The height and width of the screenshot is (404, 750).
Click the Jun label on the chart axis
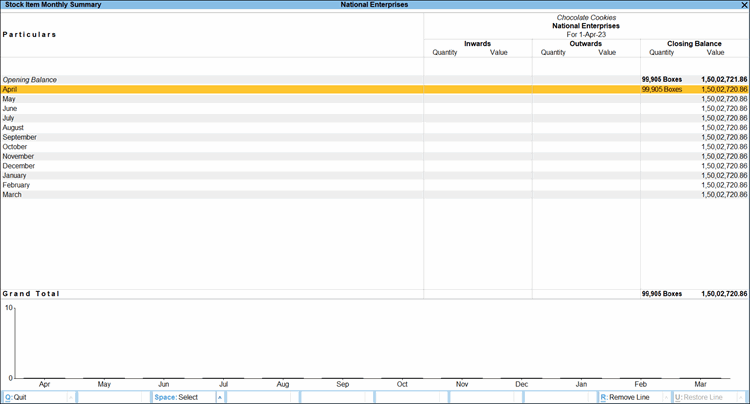pyautogui.click(x=164, y=384)
